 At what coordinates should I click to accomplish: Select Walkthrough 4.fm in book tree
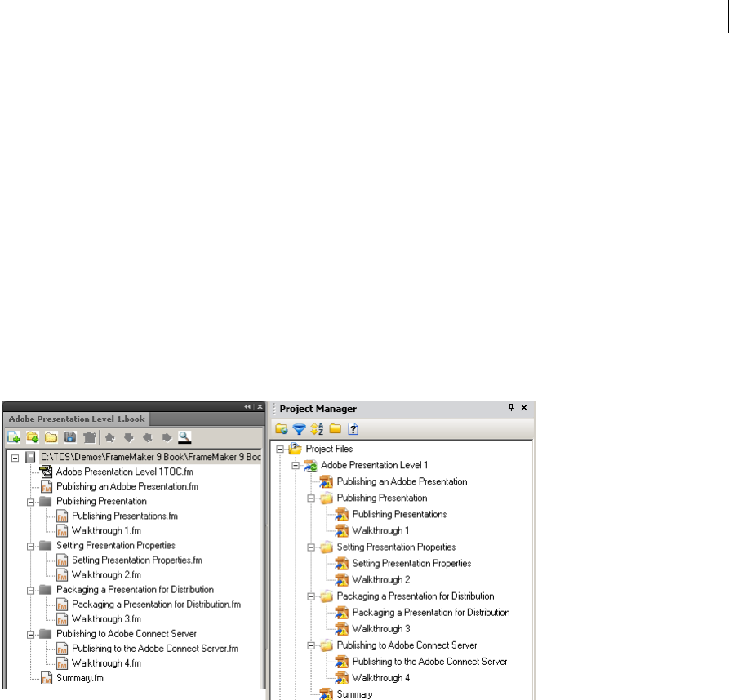(106, 662)
